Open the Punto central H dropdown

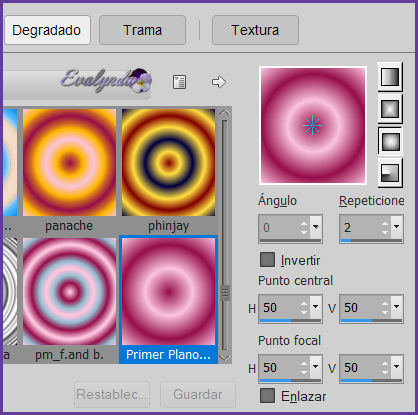(x=316, y=307)
